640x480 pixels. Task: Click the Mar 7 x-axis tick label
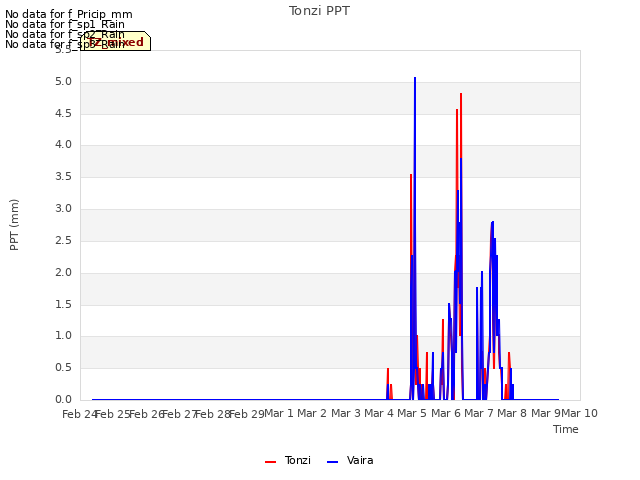[479, 413]
